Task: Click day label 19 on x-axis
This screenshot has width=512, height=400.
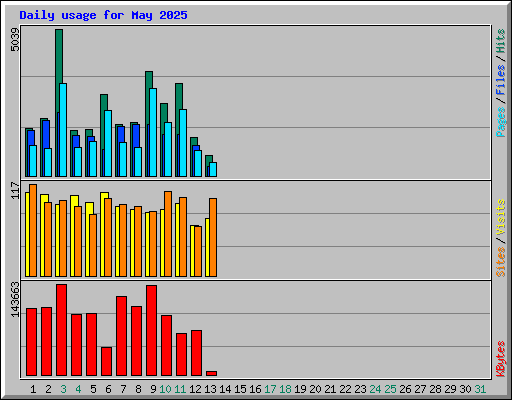Action: pos(300,389)
